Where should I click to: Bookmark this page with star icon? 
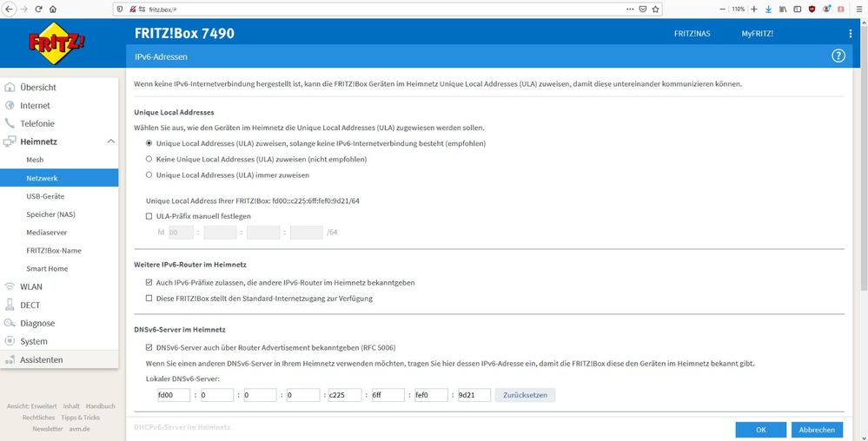point(655,10)
